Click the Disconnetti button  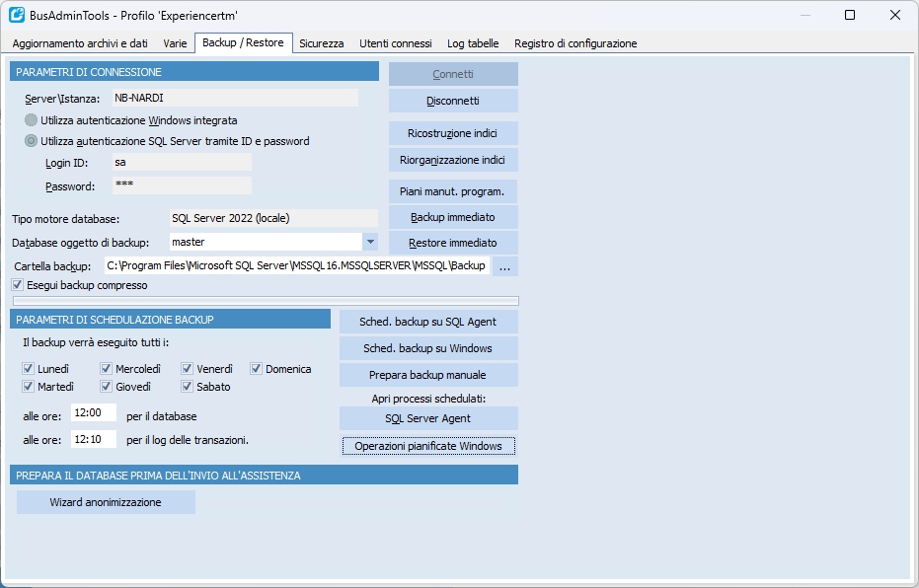453,101
